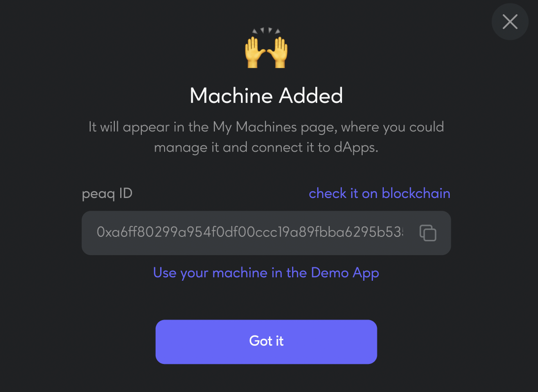The image size is (538, 392).
Task: Select the peaq ID hex address field
Action: [x=266, y=233]
